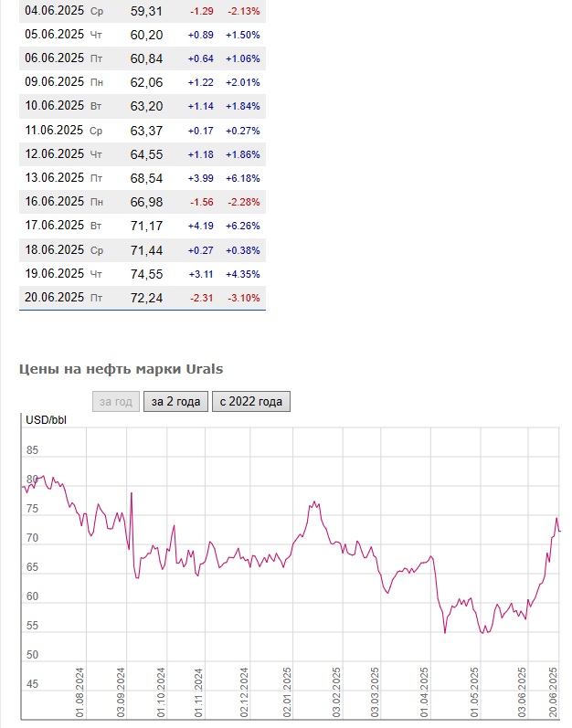
Task: Click the 20.06.2025 date row in table
Action: tap(54, 297)
